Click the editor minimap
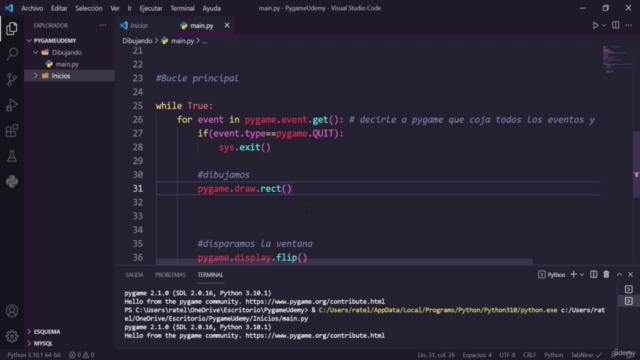 tap(617, 59)
